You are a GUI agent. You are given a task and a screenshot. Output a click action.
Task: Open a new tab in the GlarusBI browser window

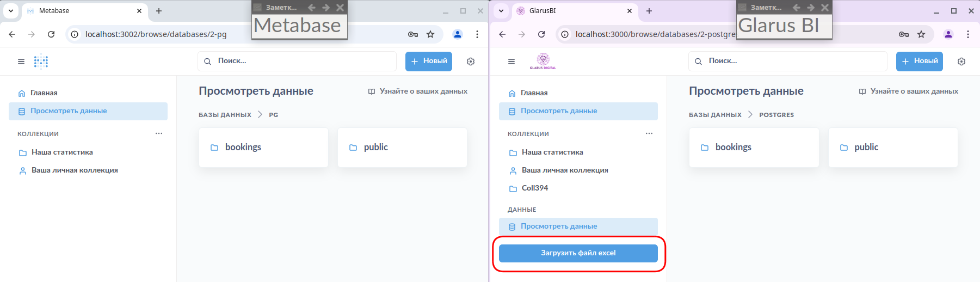pyautogui.click(x=649, y=11)
